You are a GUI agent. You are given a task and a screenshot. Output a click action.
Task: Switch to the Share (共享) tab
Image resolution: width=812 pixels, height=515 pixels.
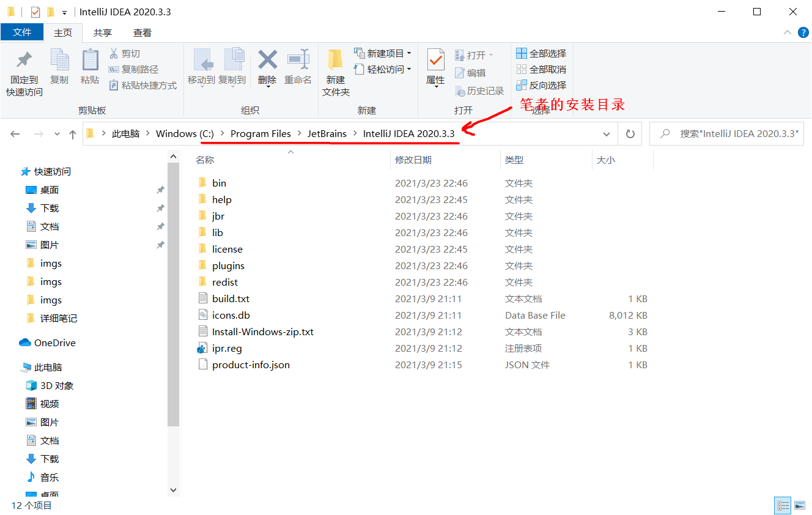103,32
